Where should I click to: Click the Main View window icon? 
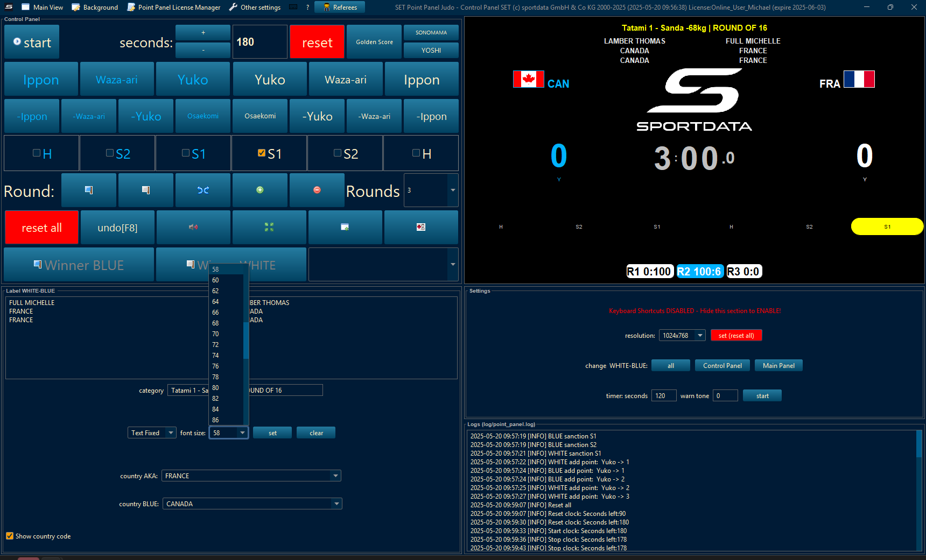[25, 7]
